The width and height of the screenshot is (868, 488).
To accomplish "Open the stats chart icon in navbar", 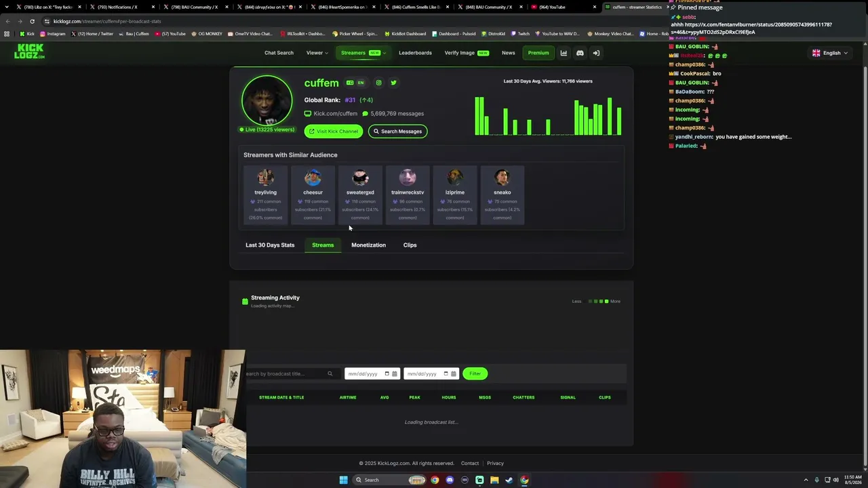I will 564,53.
